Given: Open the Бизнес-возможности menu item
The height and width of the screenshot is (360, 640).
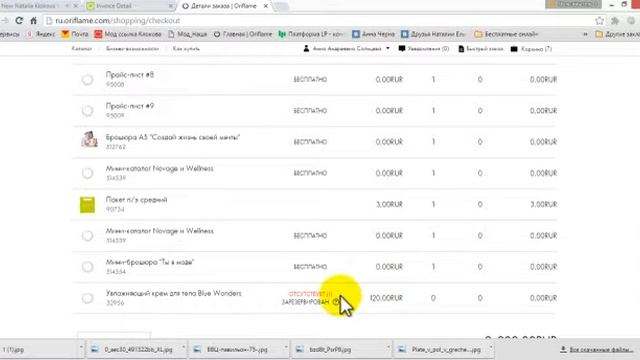Looking at the screenshot, I should (x=132, y=49).
